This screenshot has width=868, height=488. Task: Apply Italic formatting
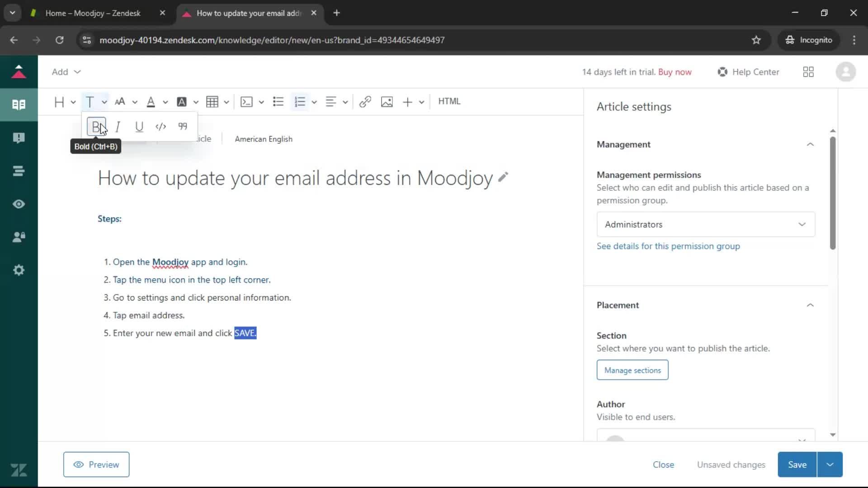coord(118,127)
